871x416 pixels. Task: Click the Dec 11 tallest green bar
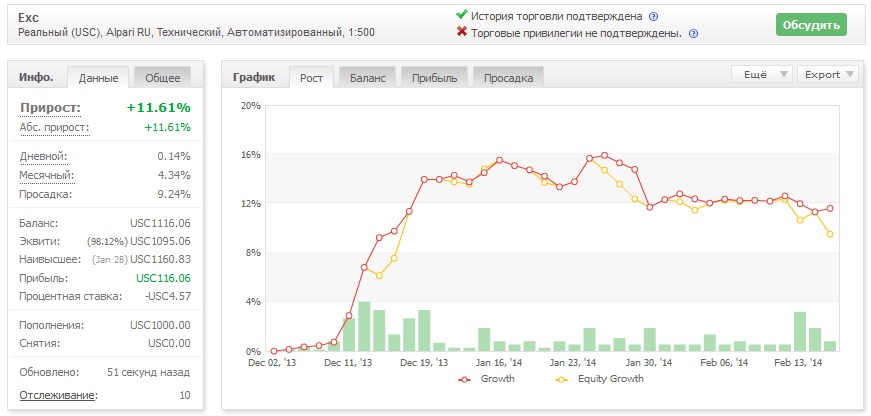pos(364,326)
